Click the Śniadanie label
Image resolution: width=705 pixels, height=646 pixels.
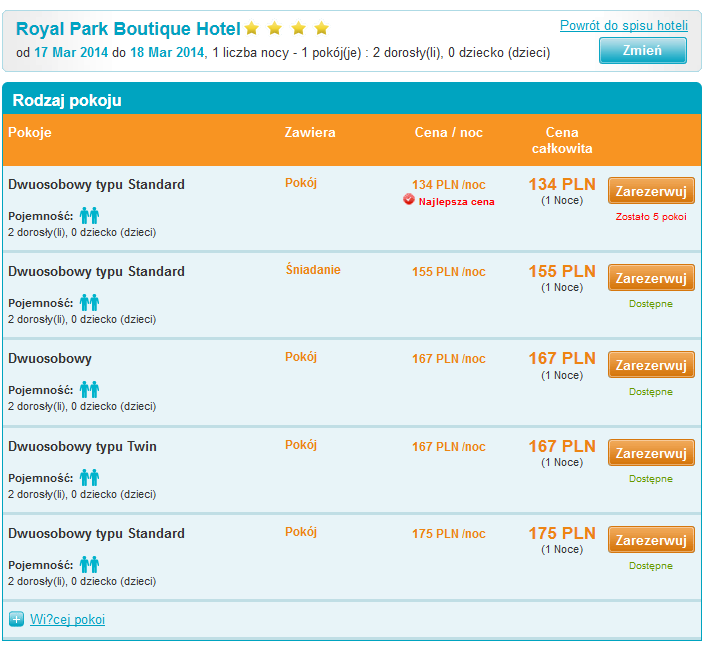[x=313, y=270]
